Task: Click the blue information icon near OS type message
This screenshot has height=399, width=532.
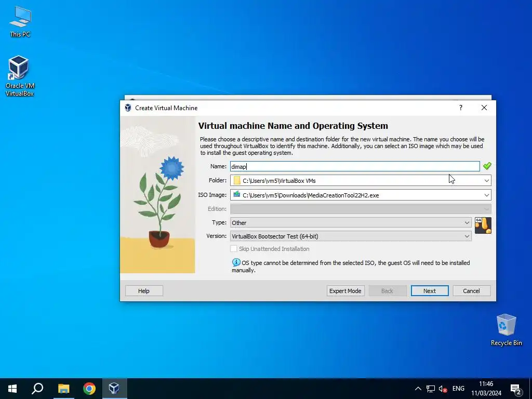Action: (236, 262)
